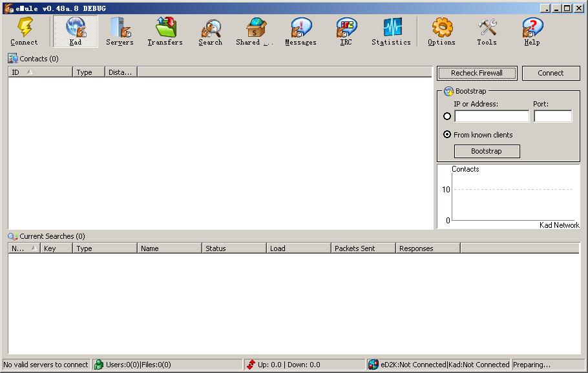Sort searches by Key column

point(56,248)
